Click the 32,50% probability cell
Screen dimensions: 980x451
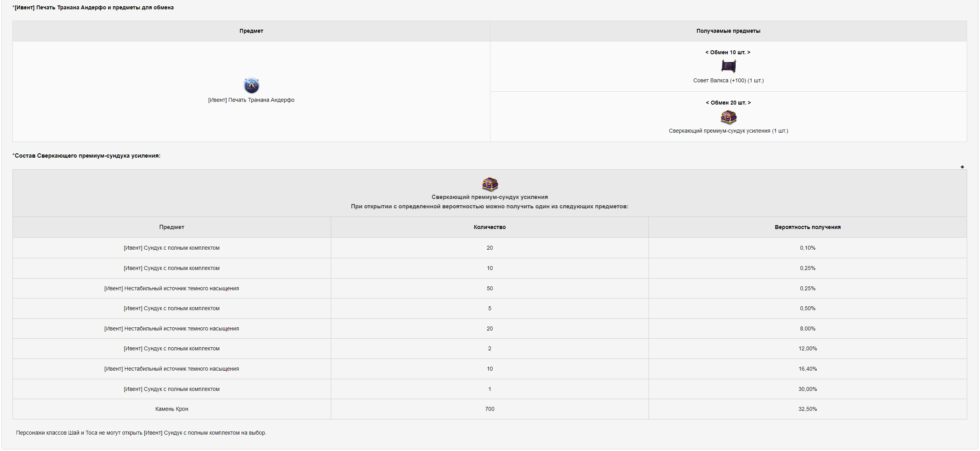point(807,409)
